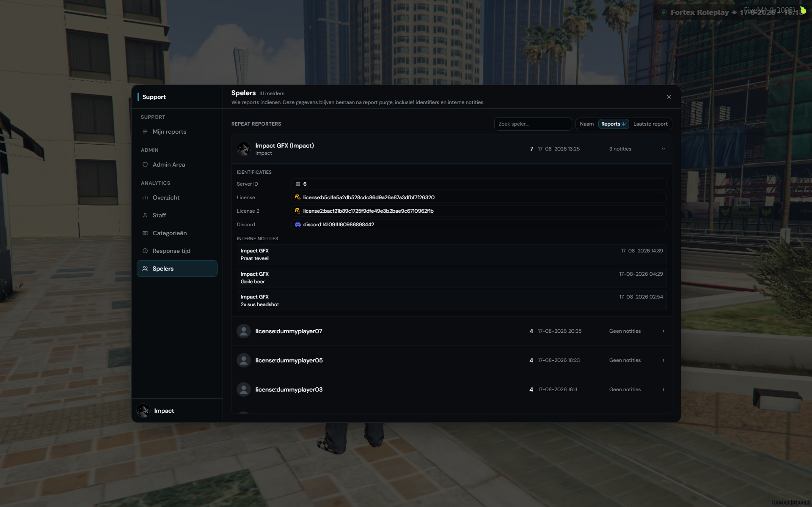Click the license2:bacf21b89c identifier field
The height and width of the screenshot is (507, 812).
click(479, 211)
